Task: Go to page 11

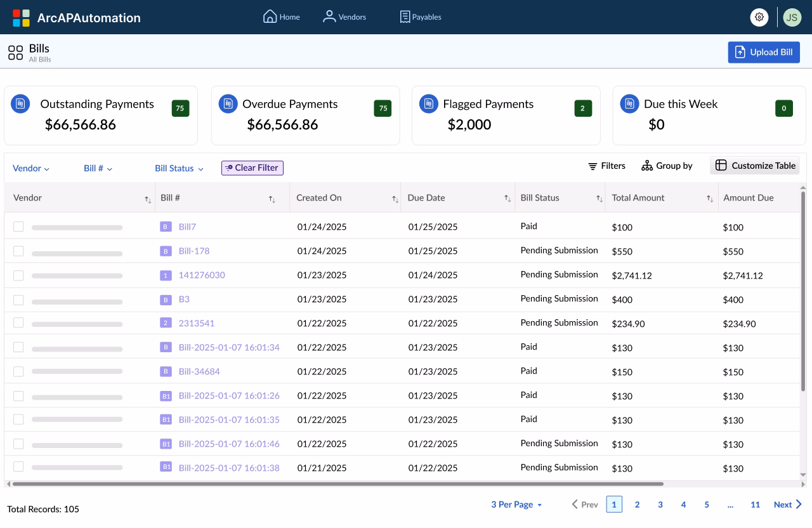Action: [x=755, y=505]
